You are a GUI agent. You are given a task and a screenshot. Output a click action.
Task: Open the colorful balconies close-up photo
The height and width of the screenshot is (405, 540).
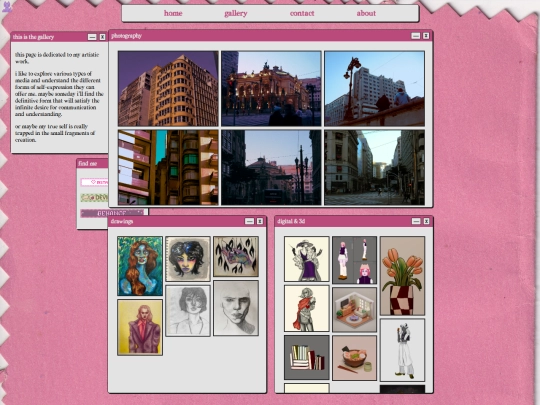pos(168,167)
